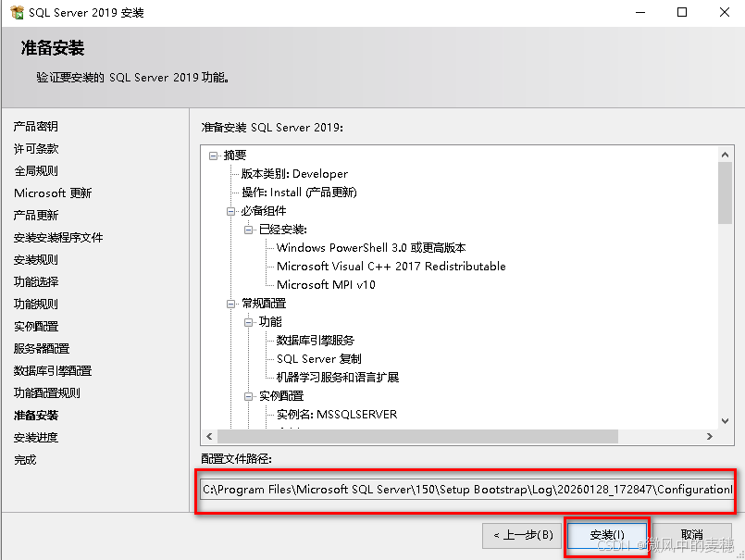Select 全局规则 step in sidebar
This screenshot has height=560, width=745.
(x=36, y=170)
